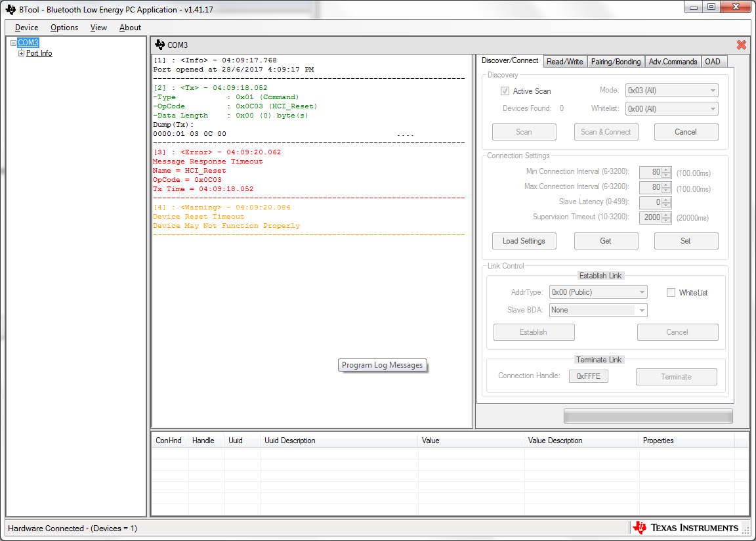
Task: Switch to the Adv.Commands tab
Action: click(x=673, y=62)
